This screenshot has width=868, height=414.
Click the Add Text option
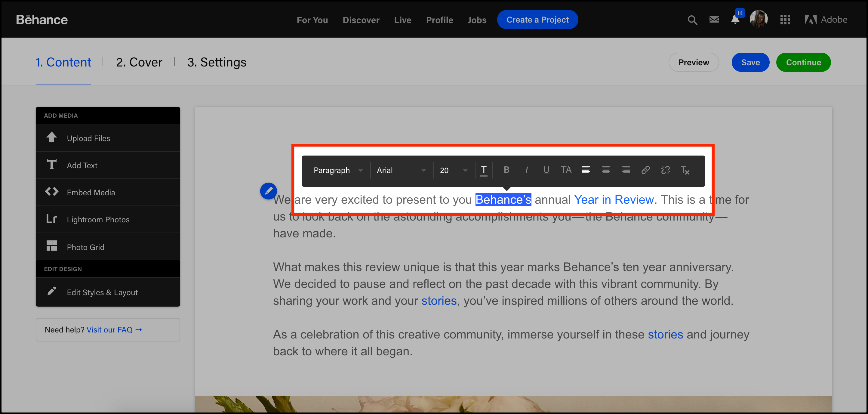[x=108, y=165]
